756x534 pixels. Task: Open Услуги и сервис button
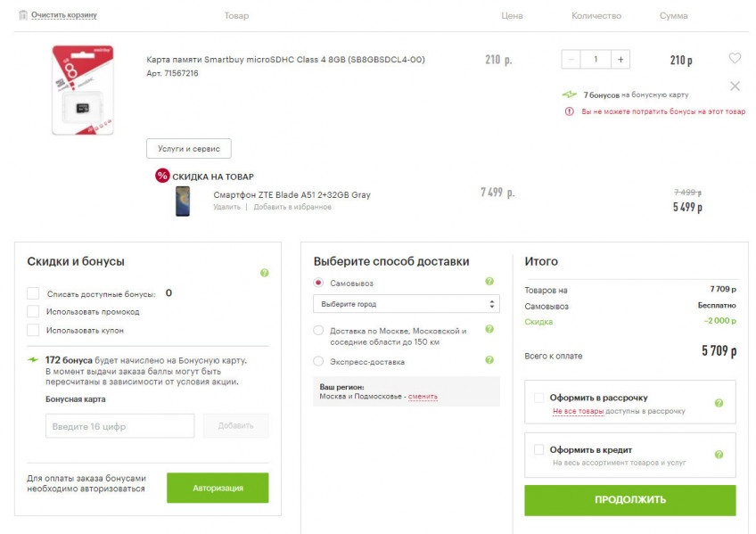coord(188,149)
